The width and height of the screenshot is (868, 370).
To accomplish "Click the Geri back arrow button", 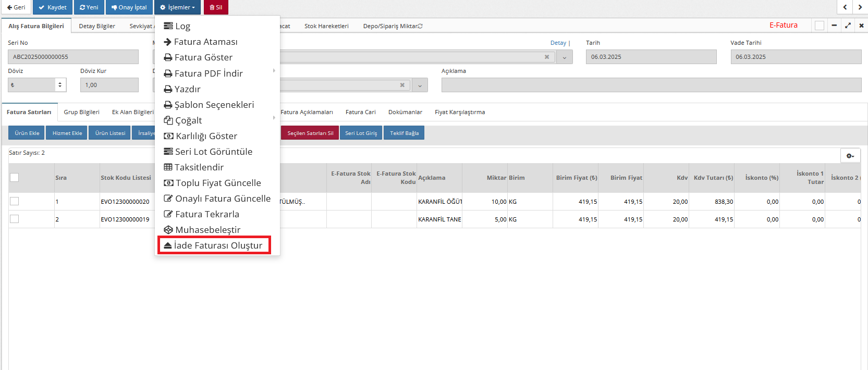I will click(16, 7).
